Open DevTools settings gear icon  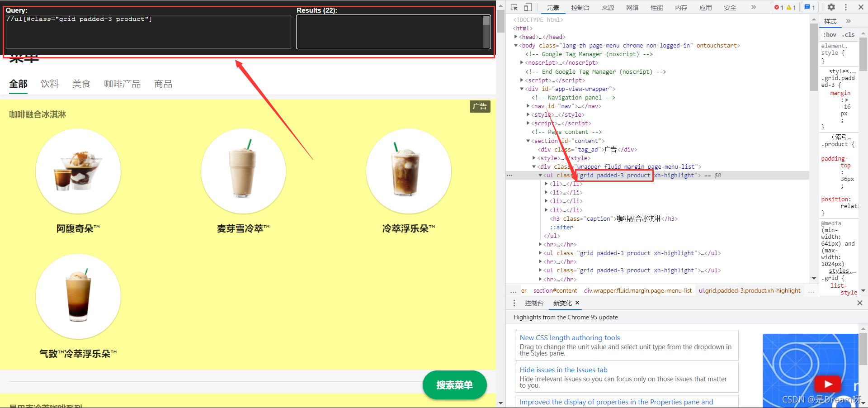[x=831, y=7]
